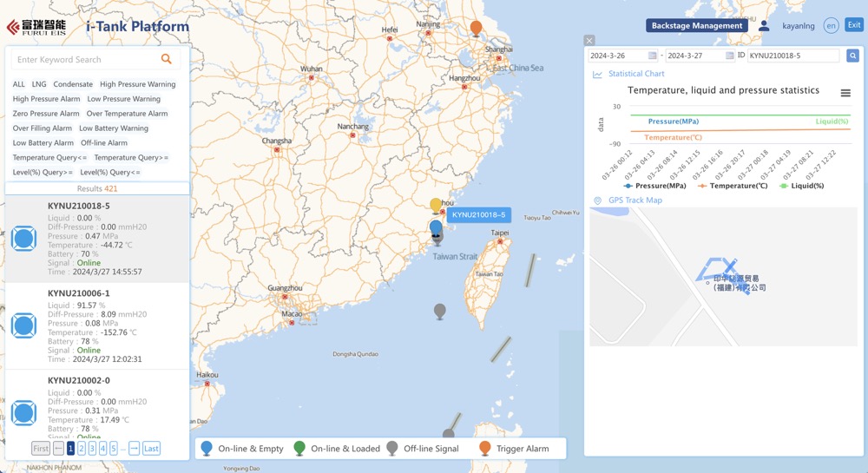Select current results page 1
Viewport: 868px width, 473px height.
(70, 449)
